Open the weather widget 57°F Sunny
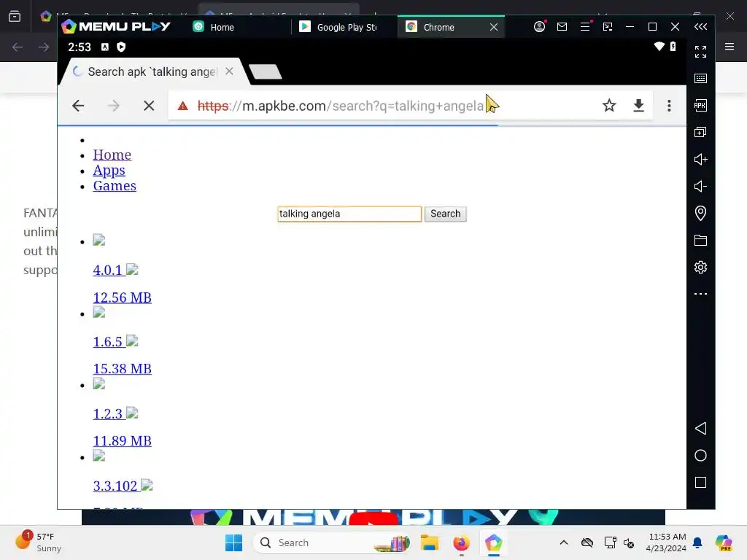Image resolution: width=747 pixels, height=560 pixels. click(x=38, y=542)
